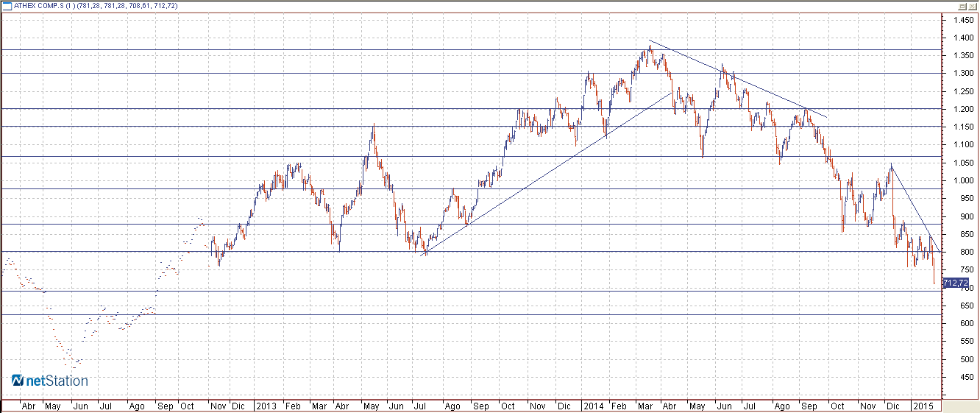Close the ATHEX COMP.S chart window
Viewport: 980px width, 413px height.
tap(973, 5)
